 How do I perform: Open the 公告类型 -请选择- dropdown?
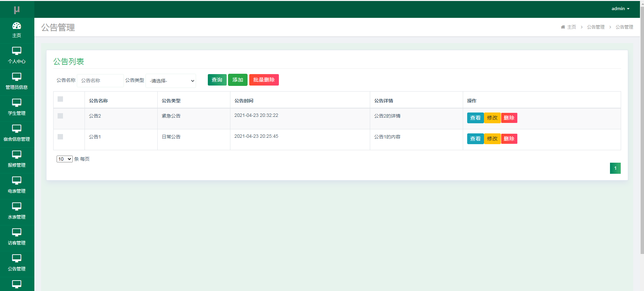[x=171, y=81]
